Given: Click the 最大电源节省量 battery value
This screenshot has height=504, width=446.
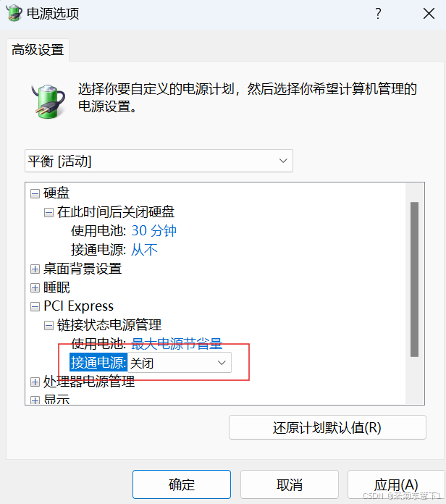Looking at the screenshot, I should point(177,344).
